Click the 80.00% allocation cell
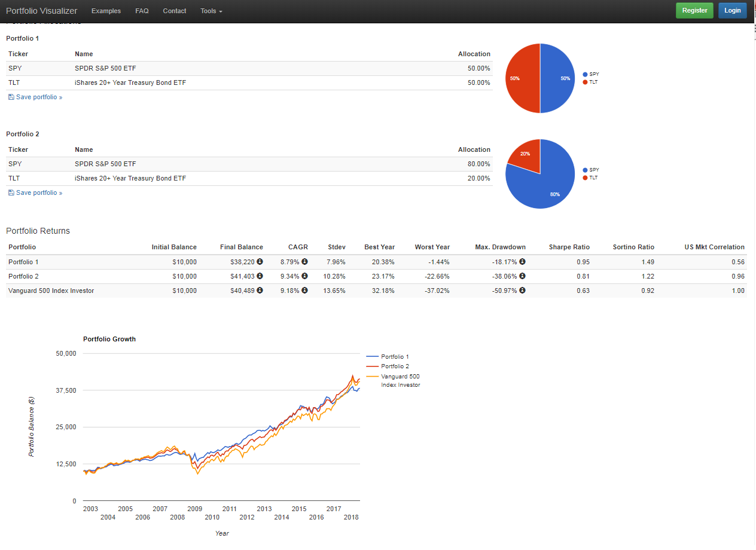 point(479,164)
